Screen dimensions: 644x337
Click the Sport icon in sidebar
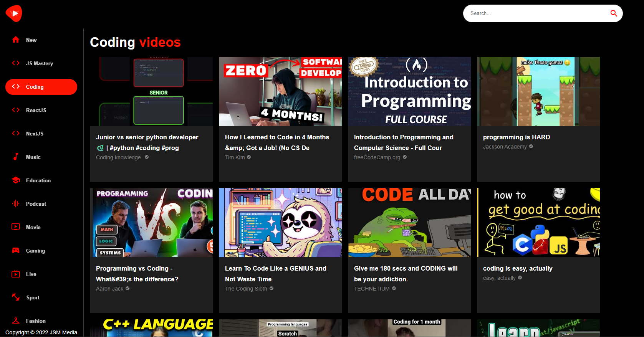[x=16, y=297]
